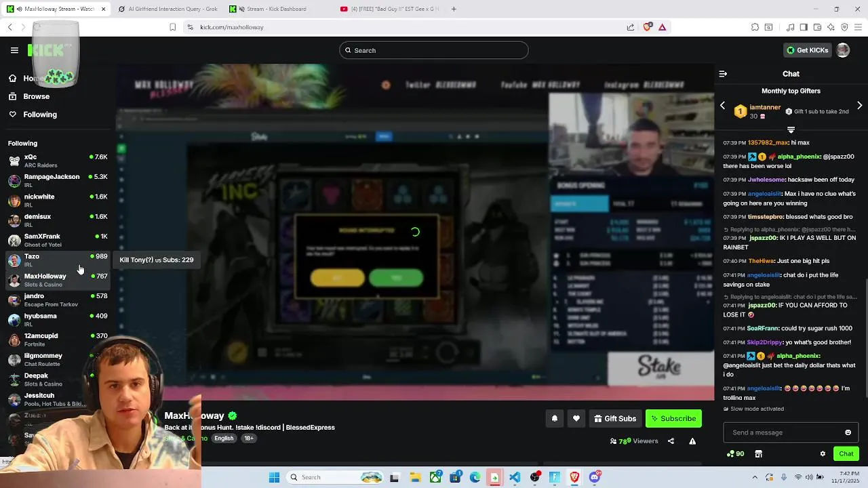
Task: Open Brave browser from the taskbar
Action: click(574, 477)
